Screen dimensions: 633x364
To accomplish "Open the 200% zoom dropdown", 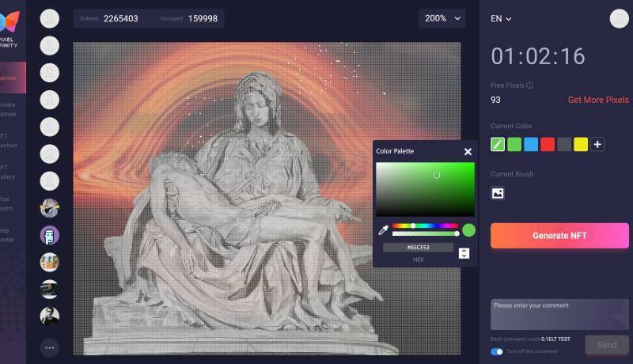I will (442, 18).
